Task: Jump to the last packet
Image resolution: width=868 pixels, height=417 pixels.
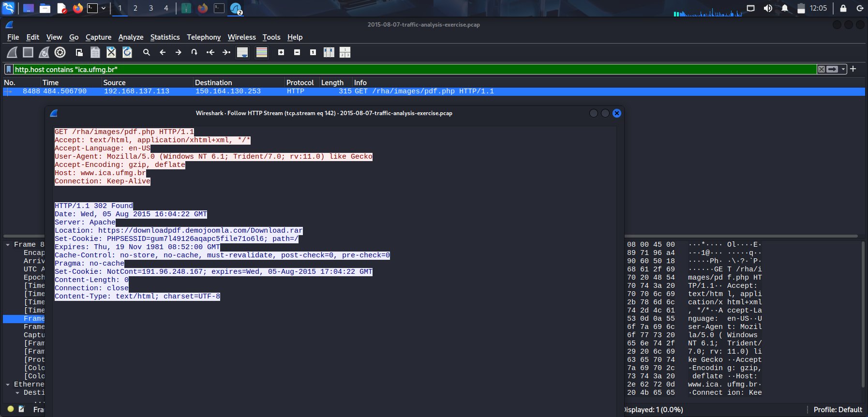Action: point(226,52)
